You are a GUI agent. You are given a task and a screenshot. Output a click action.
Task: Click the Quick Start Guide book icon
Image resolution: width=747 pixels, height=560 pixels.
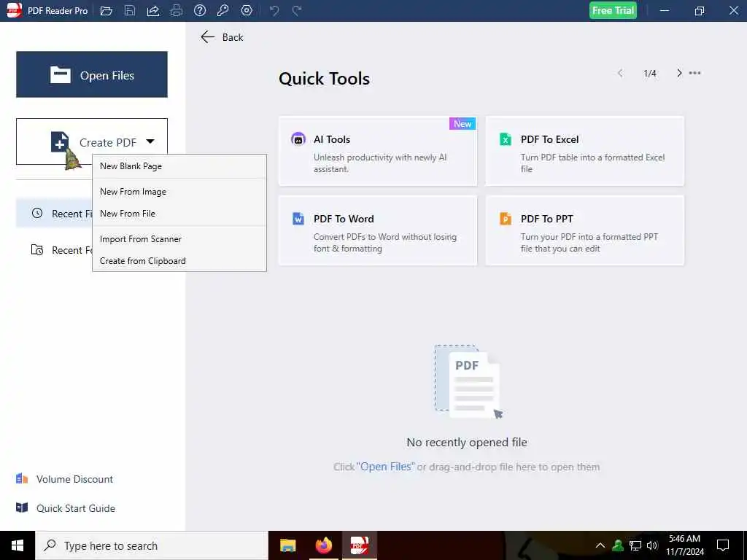pyautogui.click(x=22, y=507)
